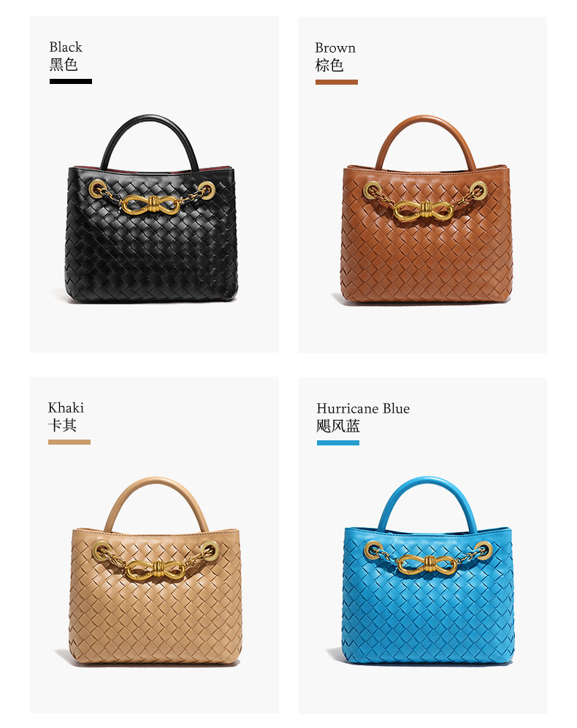Select the brown woven handbag image
Image resolution: width=577 pixels, height=728 pixels.
(424, 210)
